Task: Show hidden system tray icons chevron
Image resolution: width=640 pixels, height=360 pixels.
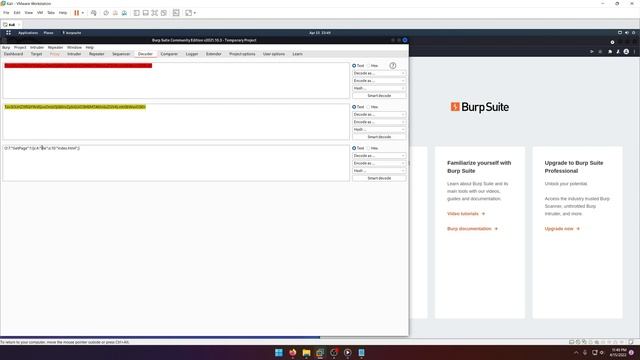Action: coord(576,353)
